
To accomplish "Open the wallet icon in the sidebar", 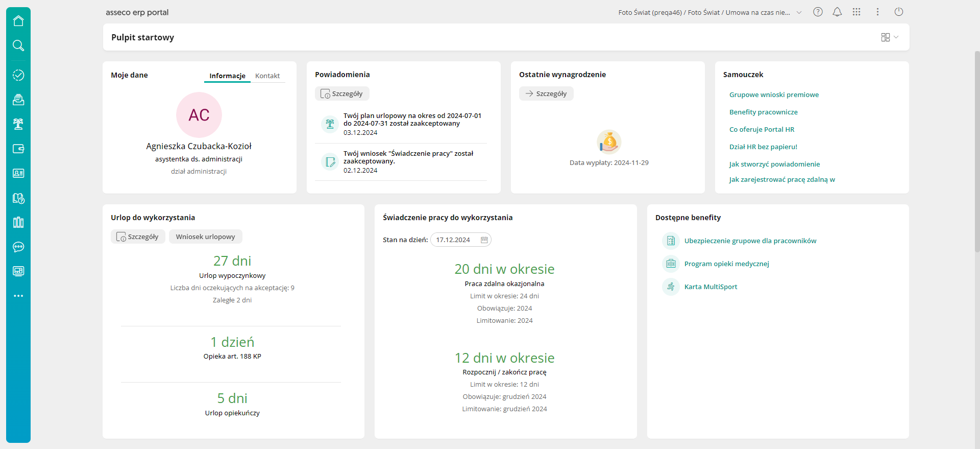I will point(18,149).
